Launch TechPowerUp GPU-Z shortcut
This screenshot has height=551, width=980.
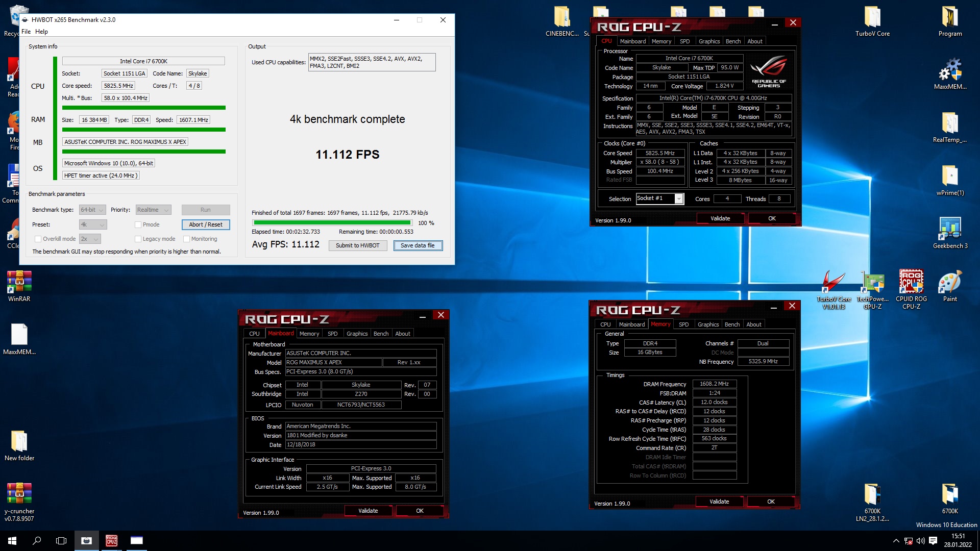(872, 290)
